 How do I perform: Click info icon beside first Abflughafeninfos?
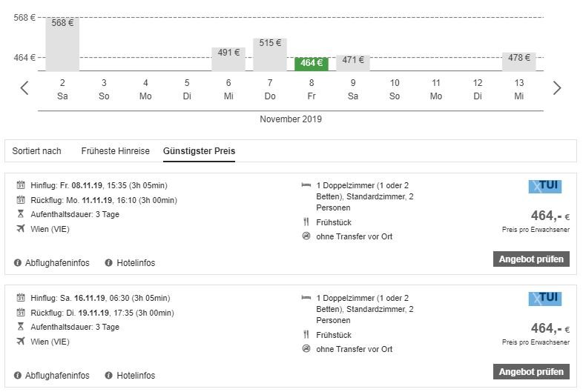(x=18, y=263)
